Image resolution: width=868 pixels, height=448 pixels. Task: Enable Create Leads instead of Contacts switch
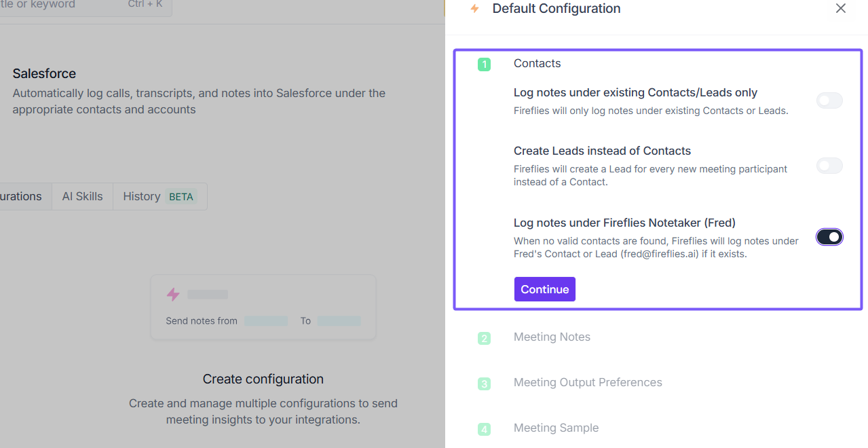[x=829, y=166]
